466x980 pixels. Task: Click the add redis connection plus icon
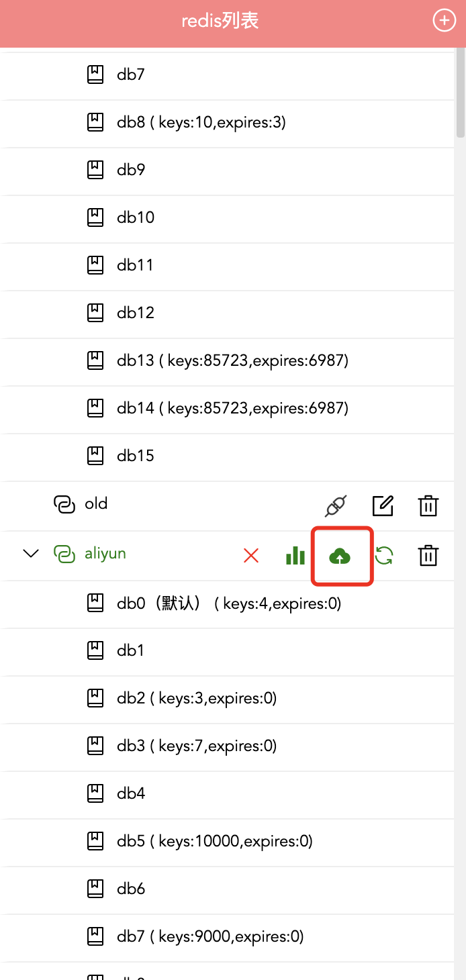443,21
